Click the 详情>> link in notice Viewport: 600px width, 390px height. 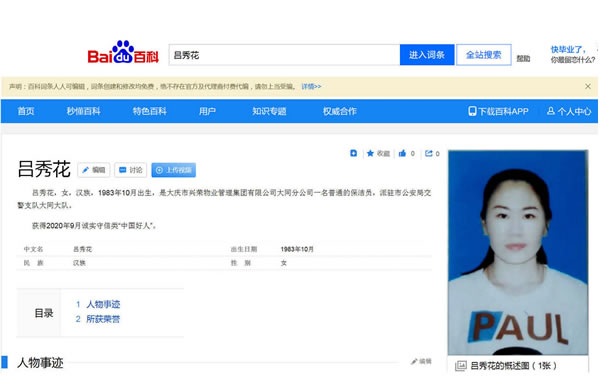point(311,86)
